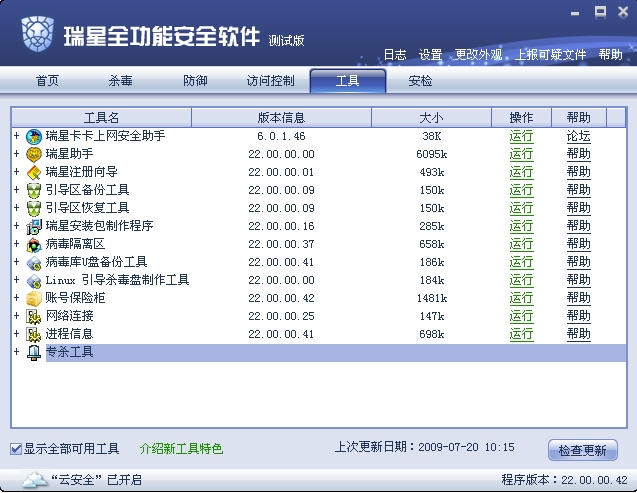Expand the 账号保险柜 row

(x=16, y=297)
